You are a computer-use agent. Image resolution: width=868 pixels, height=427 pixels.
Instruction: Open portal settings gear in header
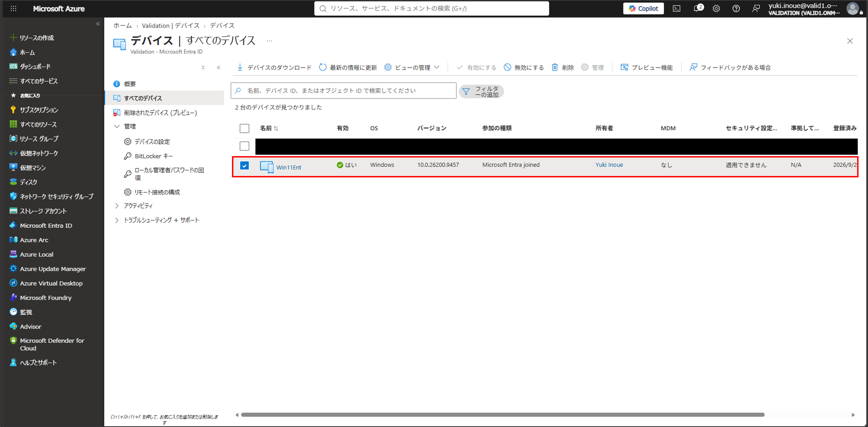click(716, 8)
